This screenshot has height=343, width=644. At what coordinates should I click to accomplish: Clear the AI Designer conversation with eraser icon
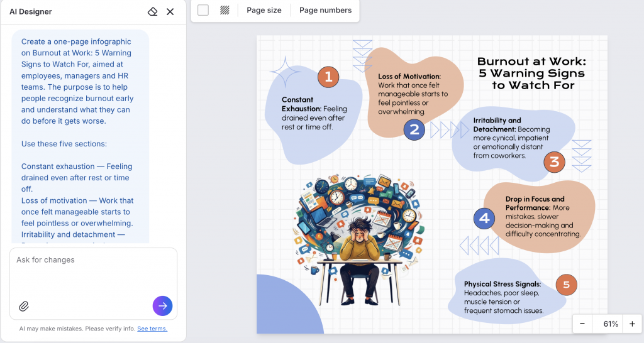click(x=152, y=11)
